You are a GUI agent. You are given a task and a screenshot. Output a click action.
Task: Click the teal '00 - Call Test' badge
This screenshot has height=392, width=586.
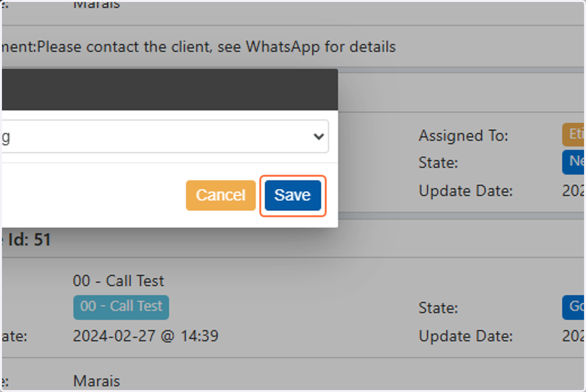tap(121, 307)
